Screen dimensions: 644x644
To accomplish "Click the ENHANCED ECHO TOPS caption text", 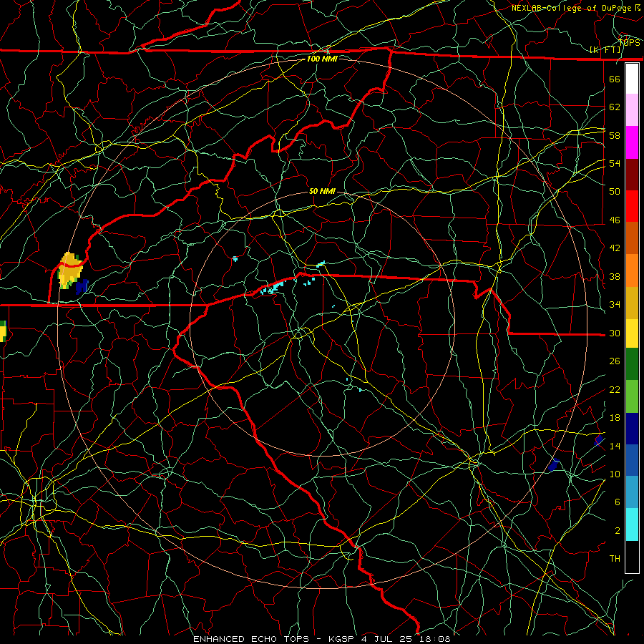I will pyautogui.click(x=250, y=639).
